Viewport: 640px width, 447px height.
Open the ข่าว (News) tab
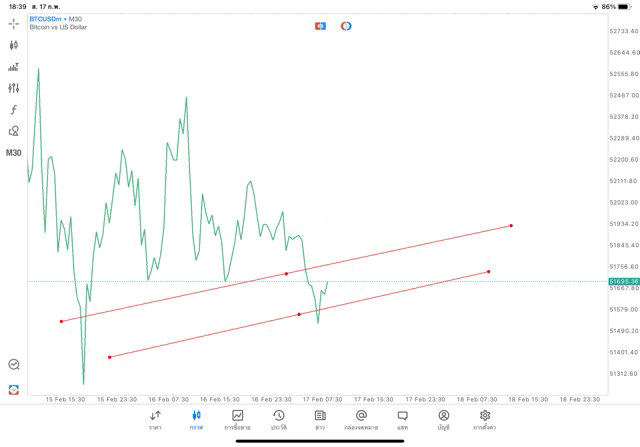[x=320, y=419]
